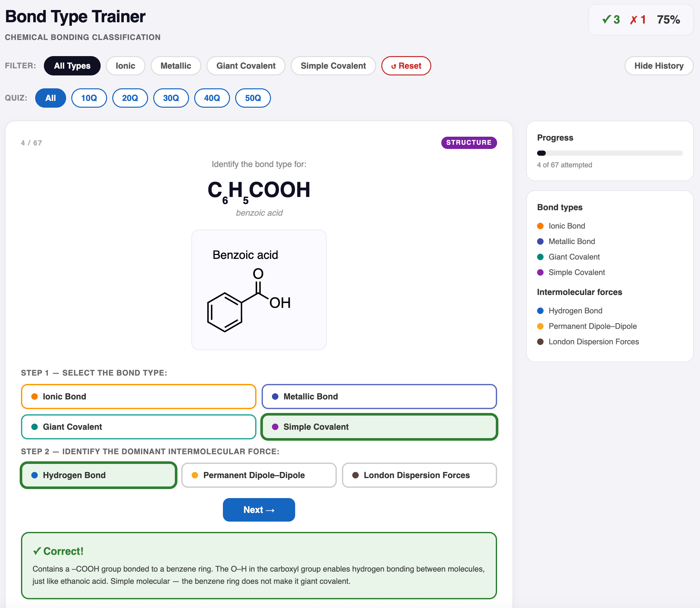Filter questions by Ionic type
Image resolution: width=700 pixels, height=608 pixels.
point(125,66)
